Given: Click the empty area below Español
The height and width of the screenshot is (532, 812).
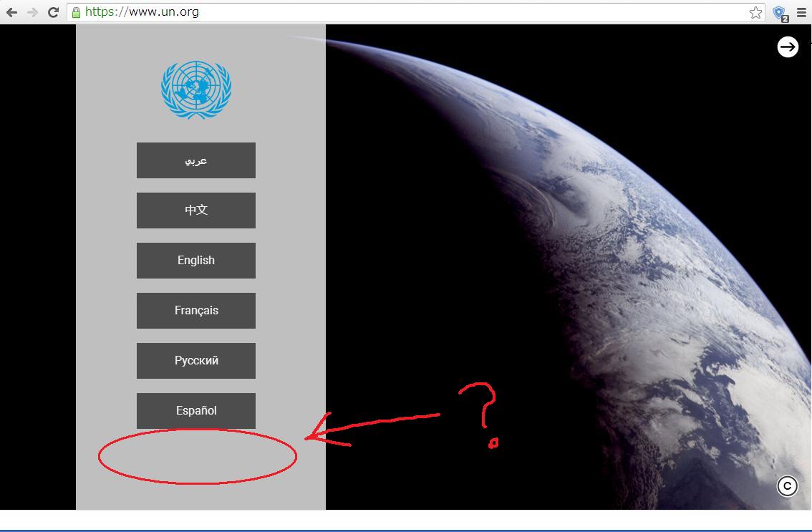Looking at the screenshot, I should click(x=197, y=457).
